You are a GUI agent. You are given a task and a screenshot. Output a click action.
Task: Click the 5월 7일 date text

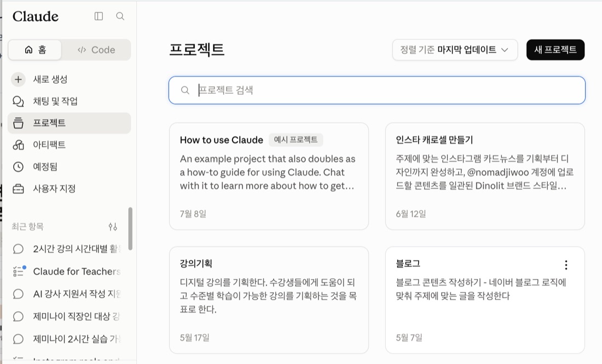coord(409,338)
